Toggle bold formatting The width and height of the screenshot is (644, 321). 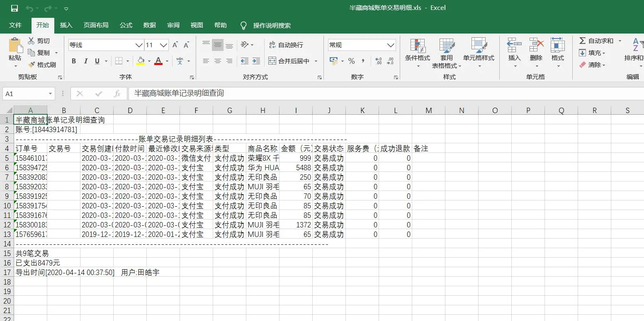(74, 60)
